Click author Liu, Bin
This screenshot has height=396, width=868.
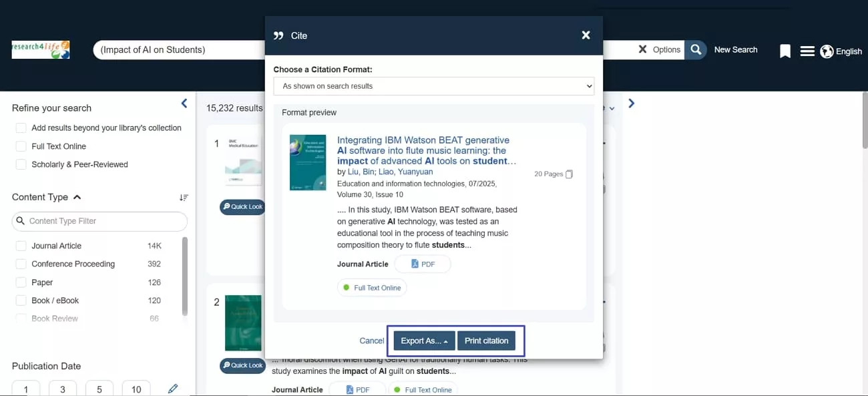pos(362,172)
